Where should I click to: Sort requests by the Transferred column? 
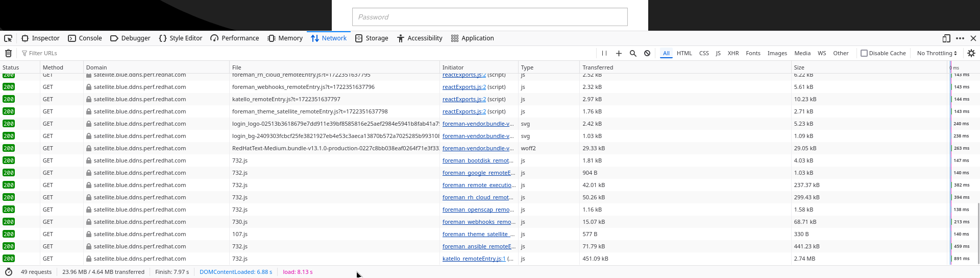click(x=598, y=67)
